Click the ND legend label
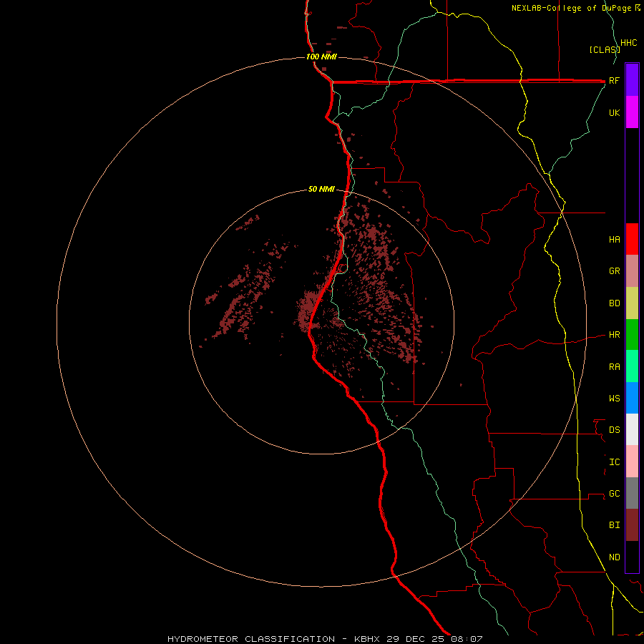The height and width of the screenshot is (644, 644). [614, 557]
